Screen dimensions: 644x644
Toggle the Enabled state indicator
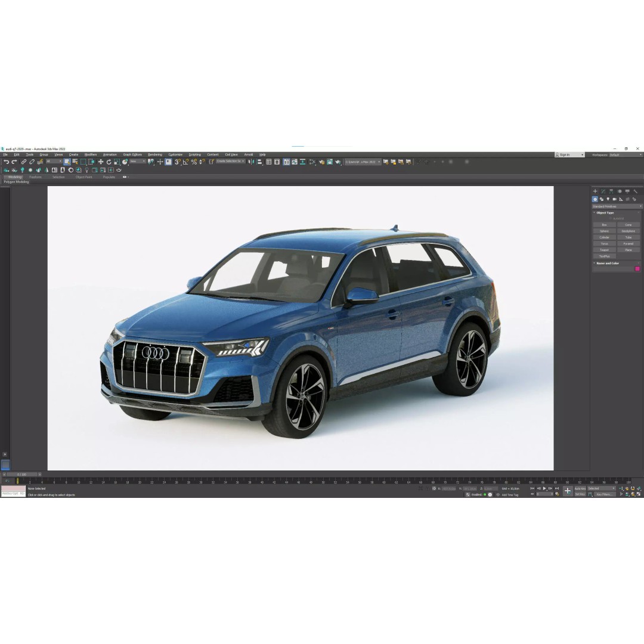[x=485, y=494]
